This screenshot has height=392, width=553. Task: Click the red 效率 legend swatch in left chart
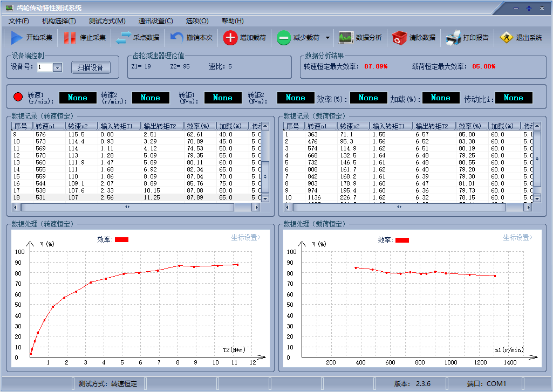point(121,240)
